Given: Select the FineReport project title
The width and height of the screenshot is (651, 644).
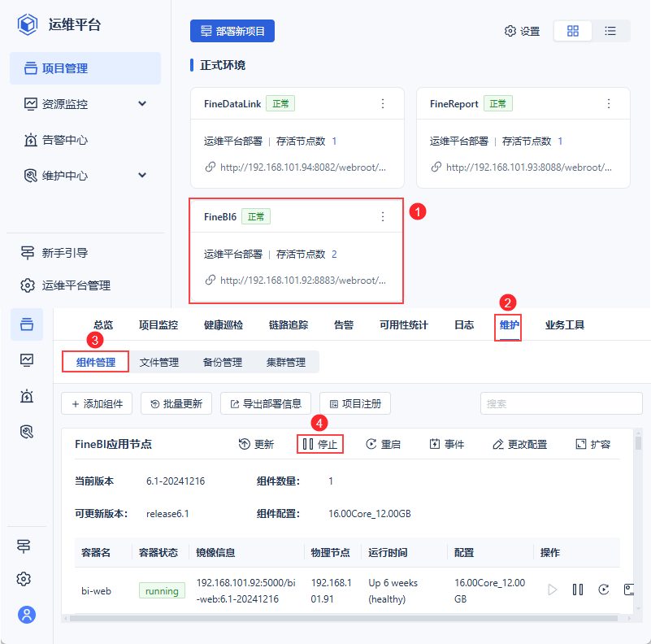Looking at the screenshot, I should pos(454,104).
